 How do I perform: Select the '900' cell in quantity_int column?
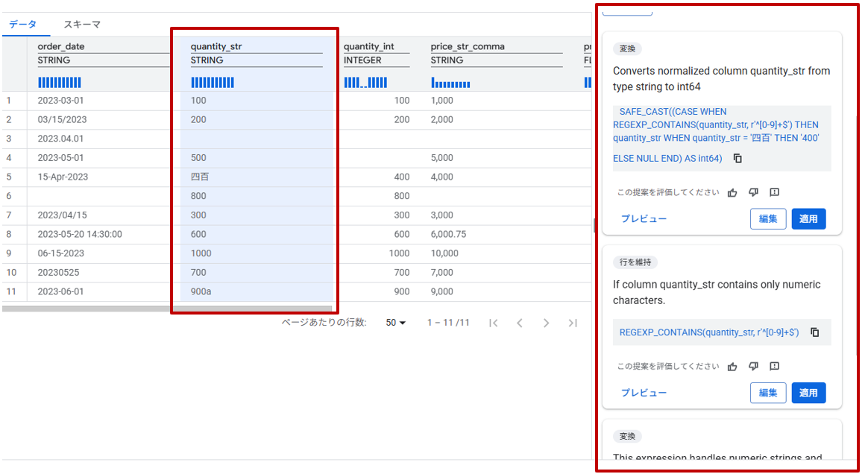click(x=402, y=291)
